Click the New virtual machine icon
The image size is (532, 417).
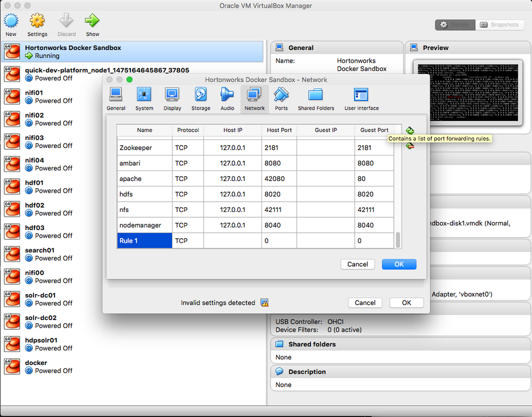[11, 21]
